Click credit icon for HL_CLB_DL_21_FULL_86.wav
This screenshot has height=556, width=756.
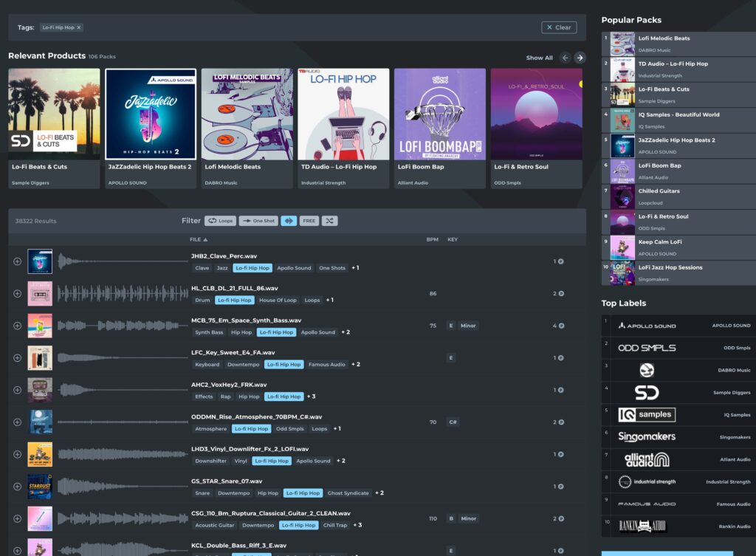560,294
